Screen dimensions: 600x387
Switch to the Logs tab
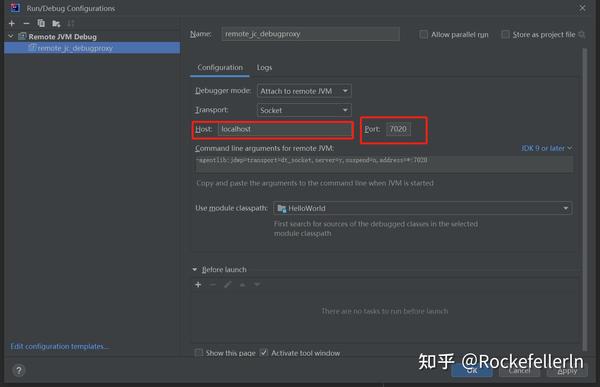pyautogui.click(x=264, y=67)
